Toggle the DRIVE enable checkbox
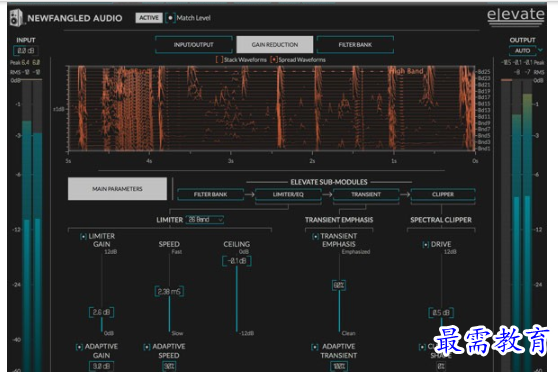The image size is (558, 372). 425,245
